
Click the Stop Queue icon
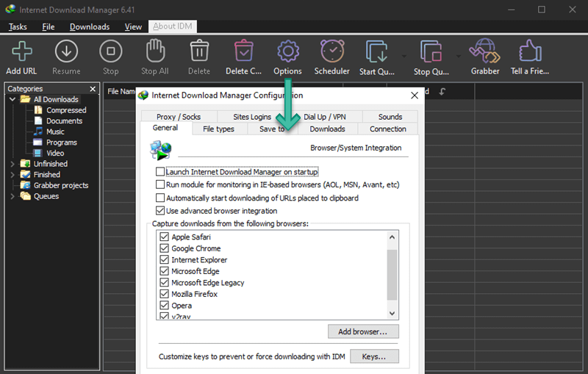point(431,51)
